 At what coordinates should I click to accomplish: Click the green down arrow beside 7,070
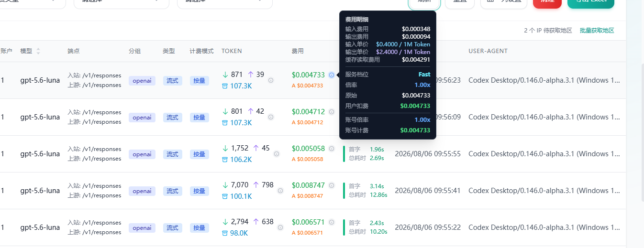[225, 185]
